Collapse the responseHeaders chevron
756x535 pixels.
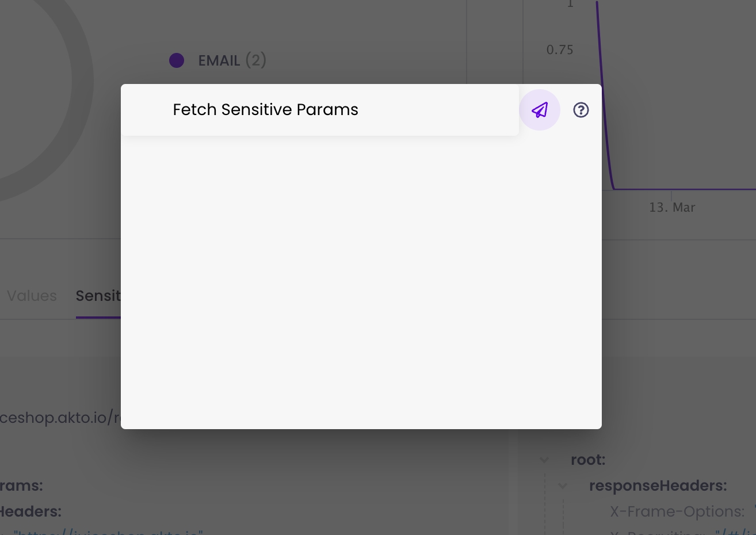coord(563,486)
